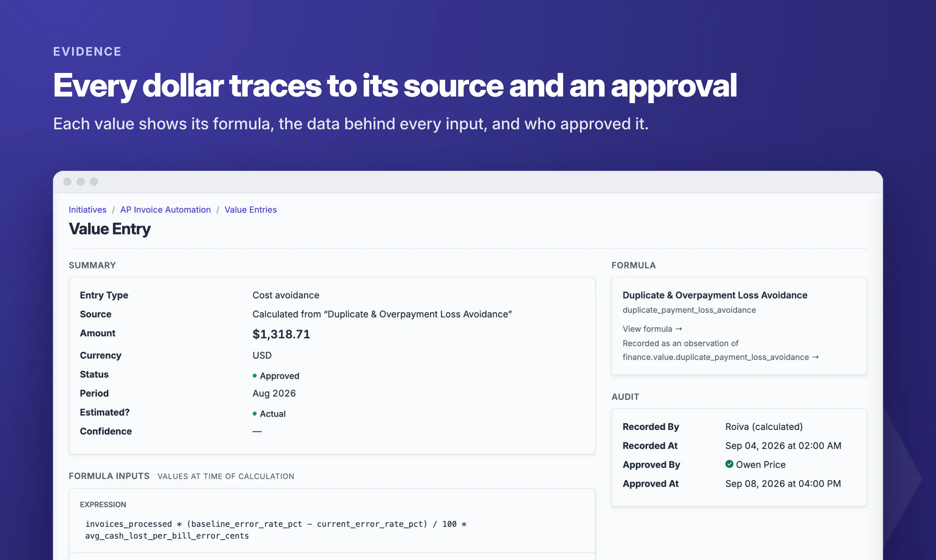Click the AUDIT section header
The image size is (936, 560).
point(625,396)
